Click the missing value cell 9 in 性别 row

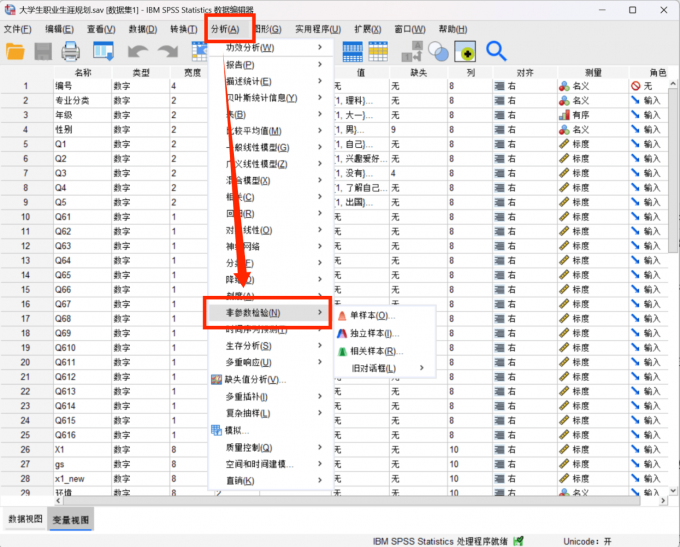[418, 130]
